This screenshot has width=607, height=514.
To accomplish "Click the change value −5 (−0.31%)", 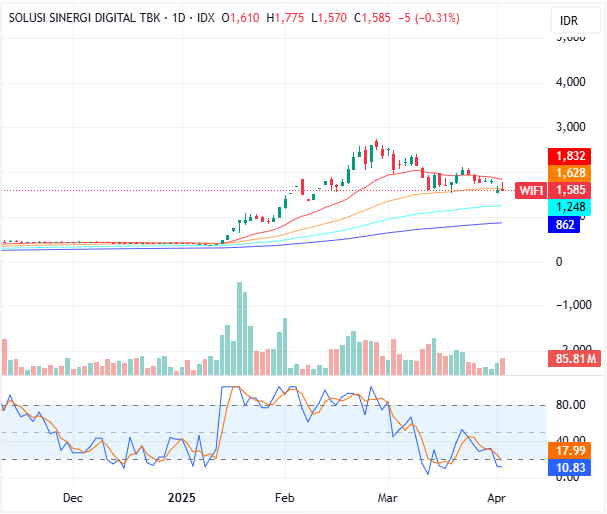I will coord(429,18).
